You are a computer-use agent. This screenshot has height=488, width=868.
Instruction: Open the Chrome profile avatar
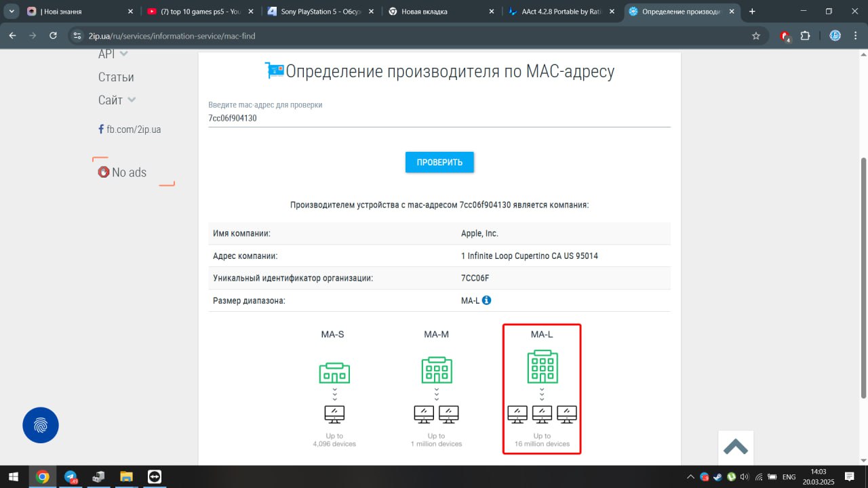835,36
